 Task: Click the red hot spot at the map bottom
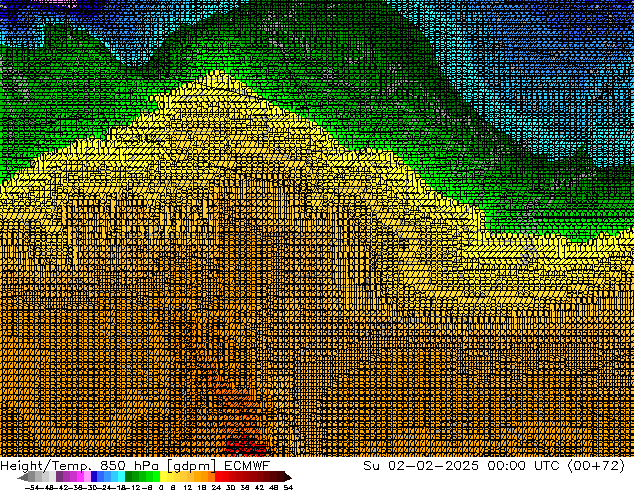pyautogui.click(x=246, y=445)
